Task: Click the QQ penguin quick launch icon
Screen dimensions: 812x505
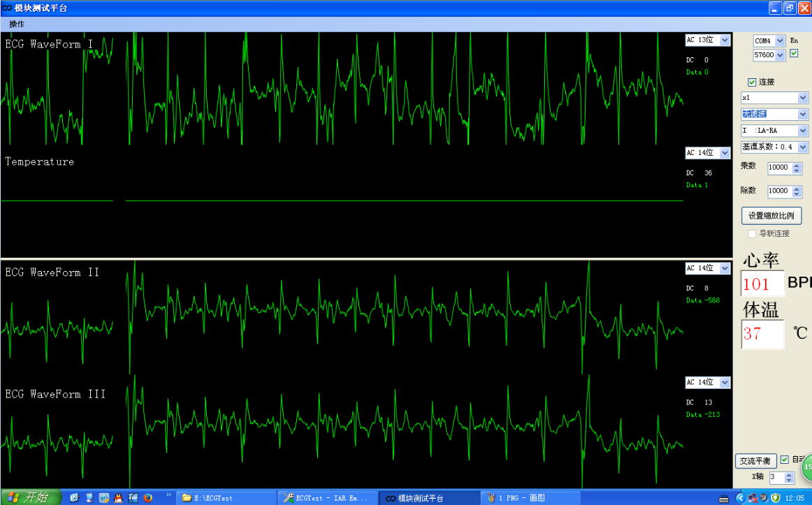Action: 118,498
